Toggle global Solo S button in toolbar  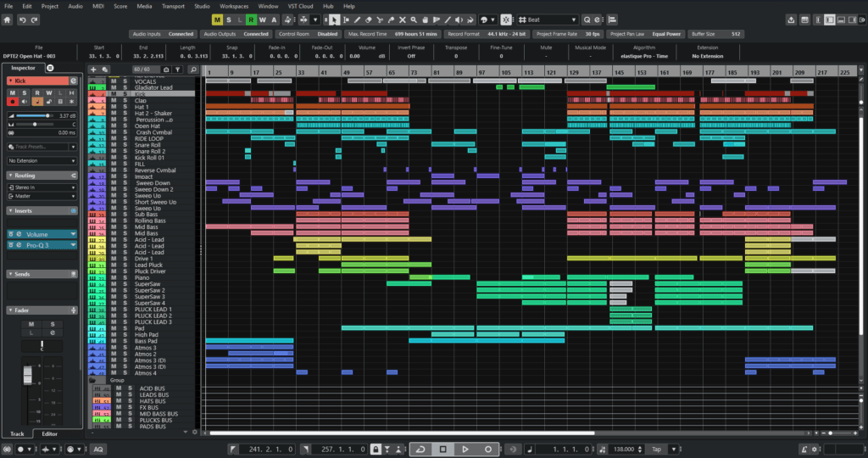[x=229, y=20]
